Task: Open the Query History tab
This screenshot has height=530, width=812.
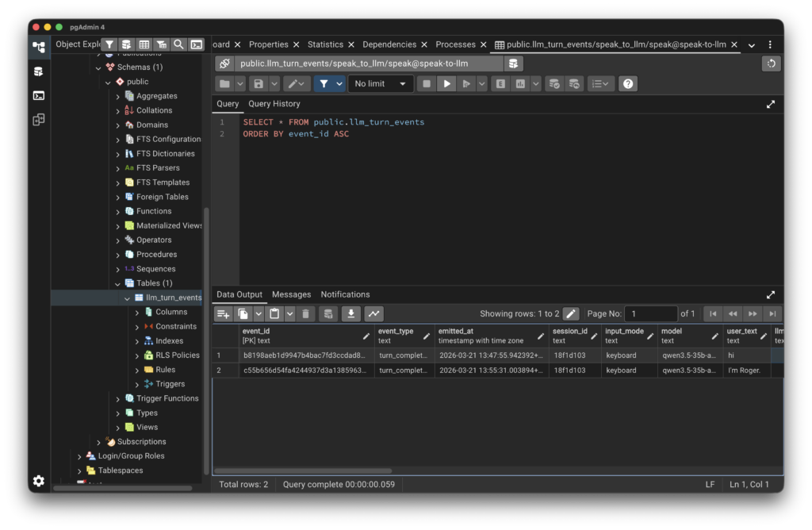Action: [274, 104]
